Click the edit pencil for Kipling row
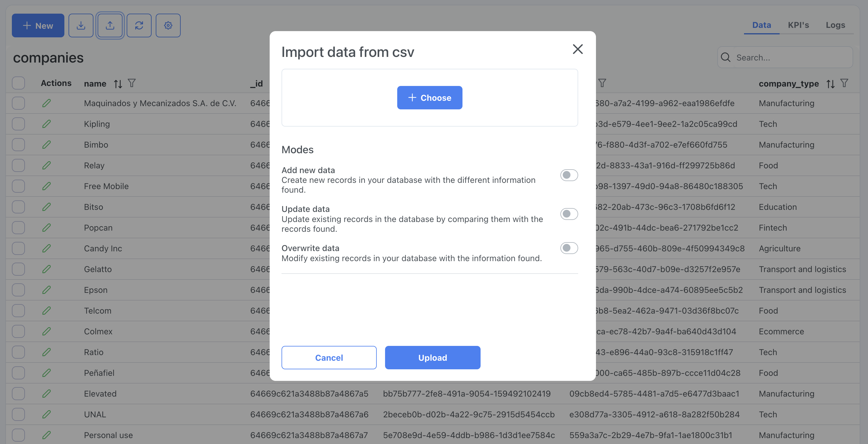This screenshot has width=868, height=444. pyautogui.click(x=47, y=124)
